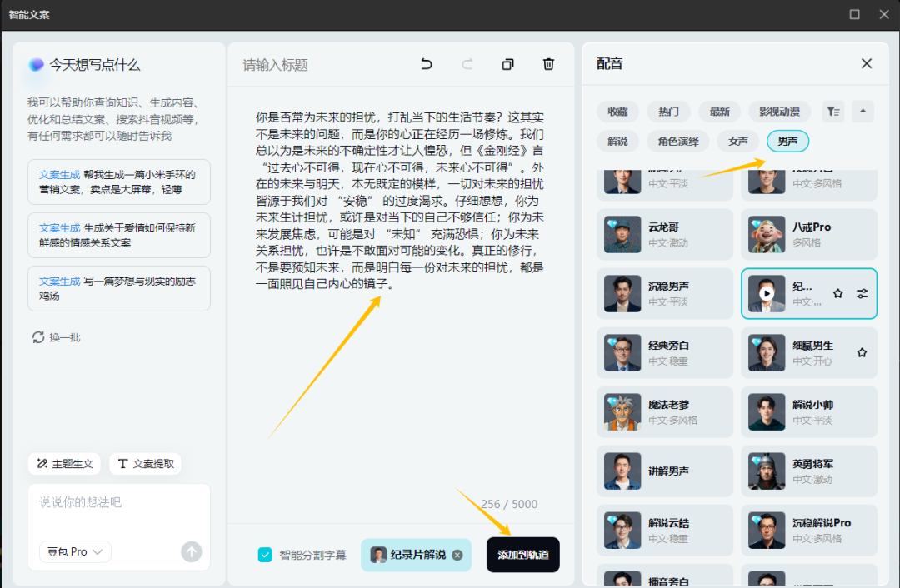
Task: Click the 文案提取 button
Action: [145, 464]
